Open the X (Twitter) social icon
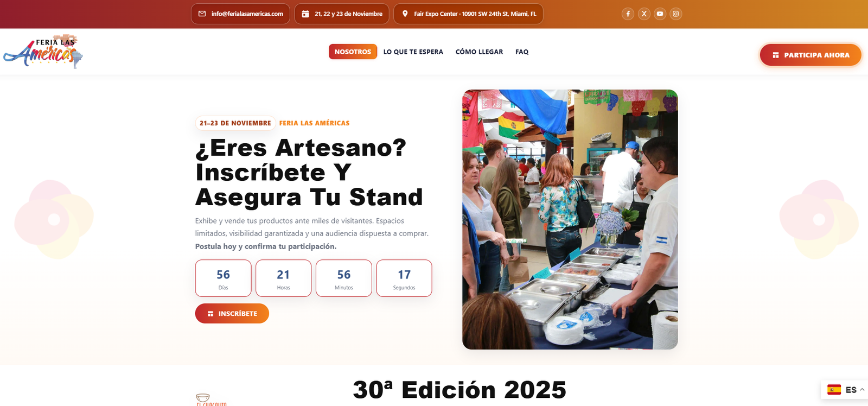The width and height of the screenshot is (868, 406). click(644, 14)
